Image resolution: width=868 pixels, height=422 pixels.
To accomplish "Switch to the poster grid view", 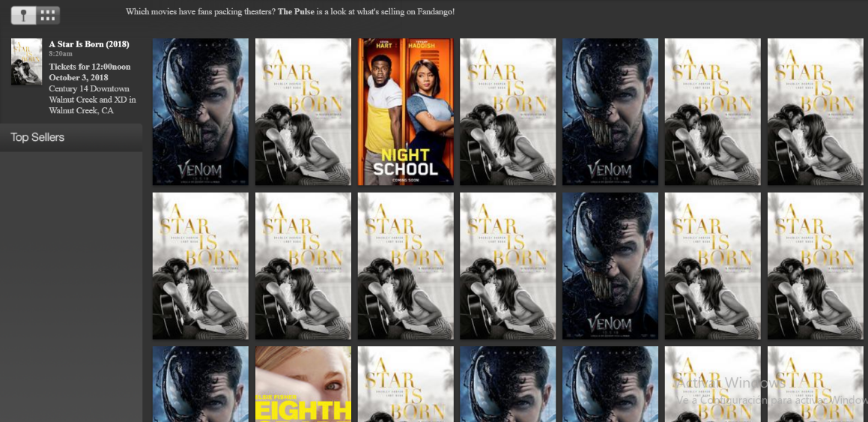I will 48,16.
